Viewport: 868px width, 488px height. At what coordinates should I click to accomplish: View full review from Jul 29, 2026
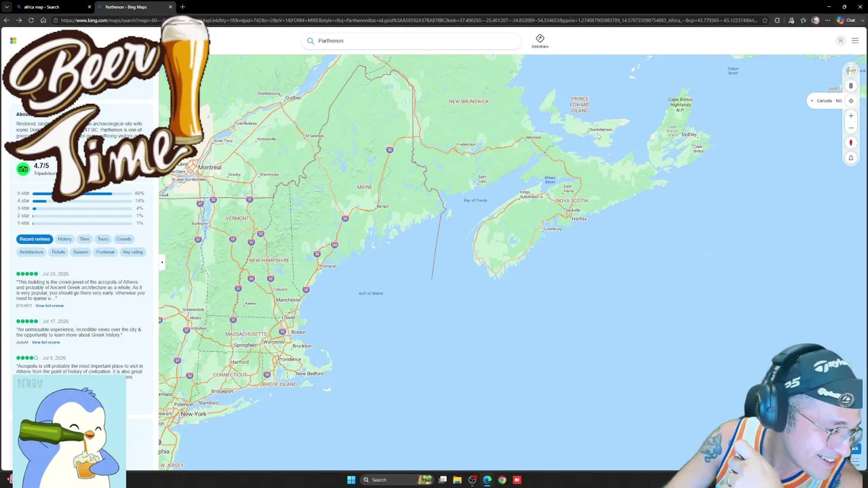[x=50, y=306]
